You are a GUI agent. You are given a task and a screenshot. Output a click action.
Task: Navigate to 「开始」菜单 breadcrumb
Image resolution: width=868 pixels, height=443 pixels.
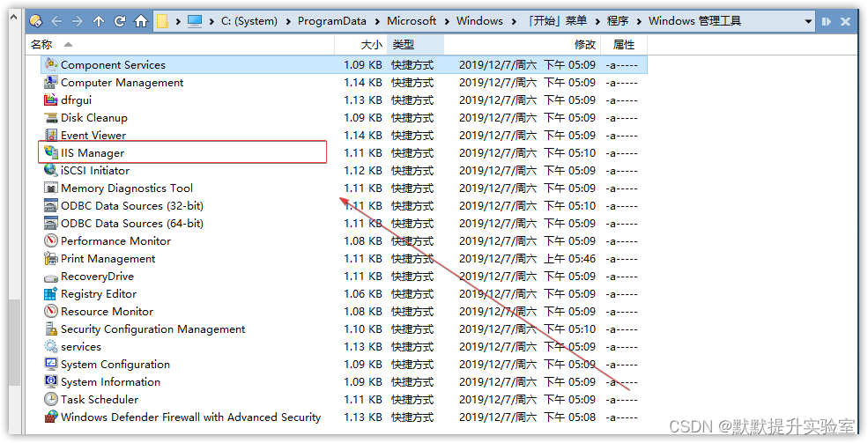click(556, 21)
